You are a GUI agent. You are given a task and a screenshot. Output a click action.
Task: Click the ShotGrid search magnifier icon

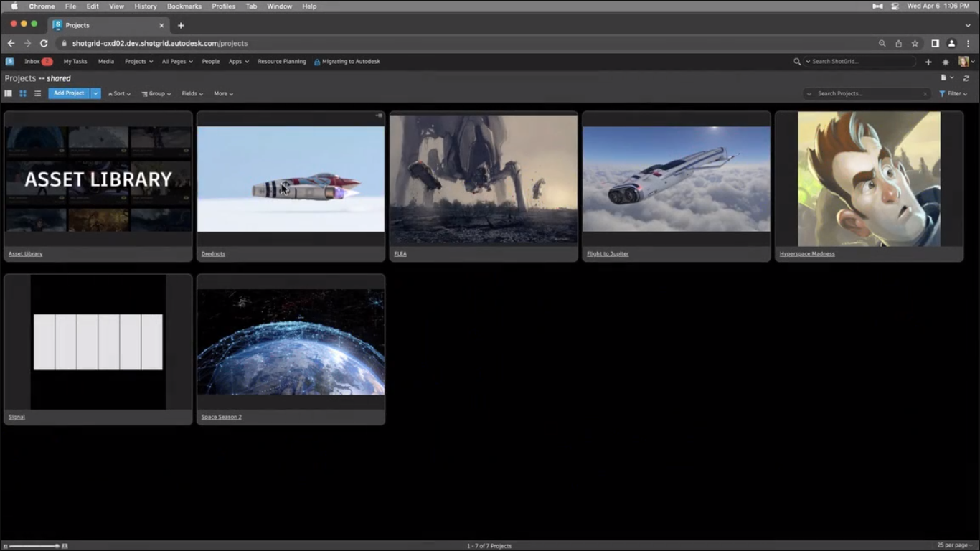click(796, 62)
